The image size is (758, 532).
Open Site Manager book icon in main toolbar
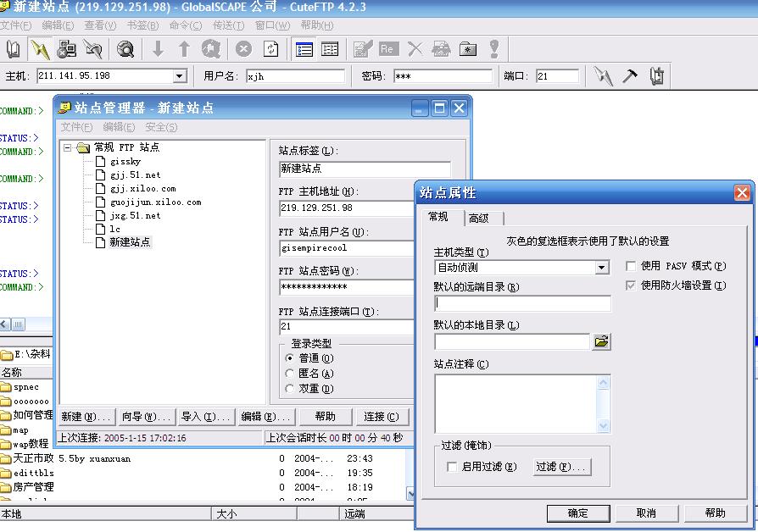[13, 49]
